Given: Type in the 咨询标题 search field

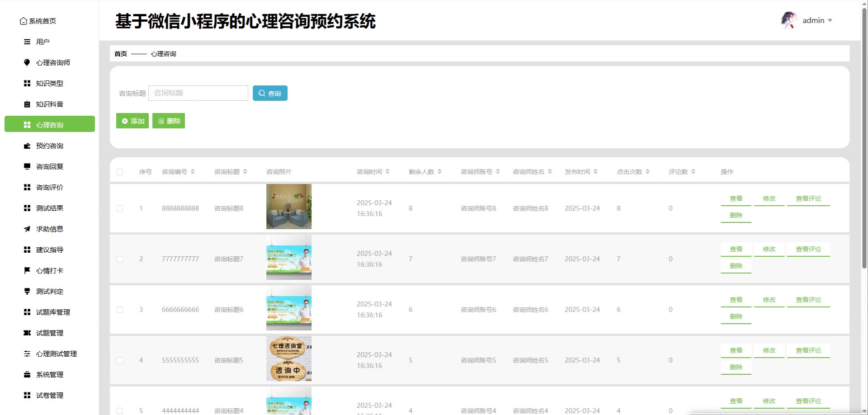Looking at the screenshot, I should (198, 93).
